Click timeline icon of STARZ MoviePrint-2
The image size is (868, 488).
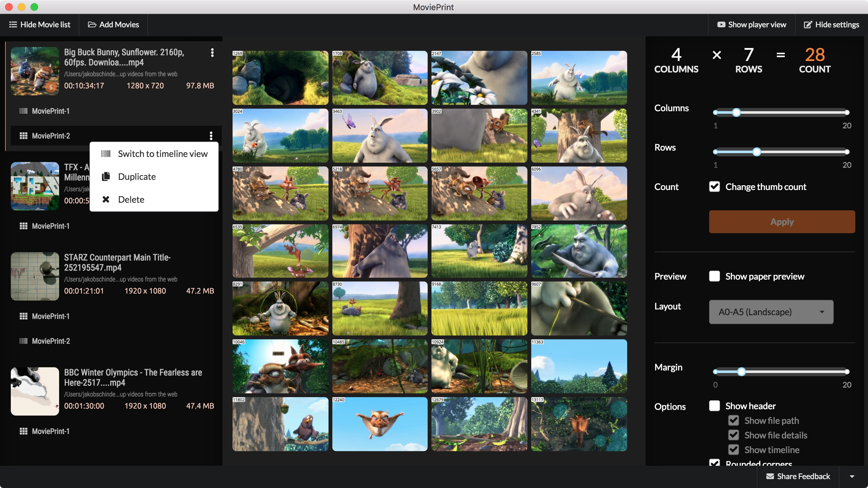pos(23,341)
